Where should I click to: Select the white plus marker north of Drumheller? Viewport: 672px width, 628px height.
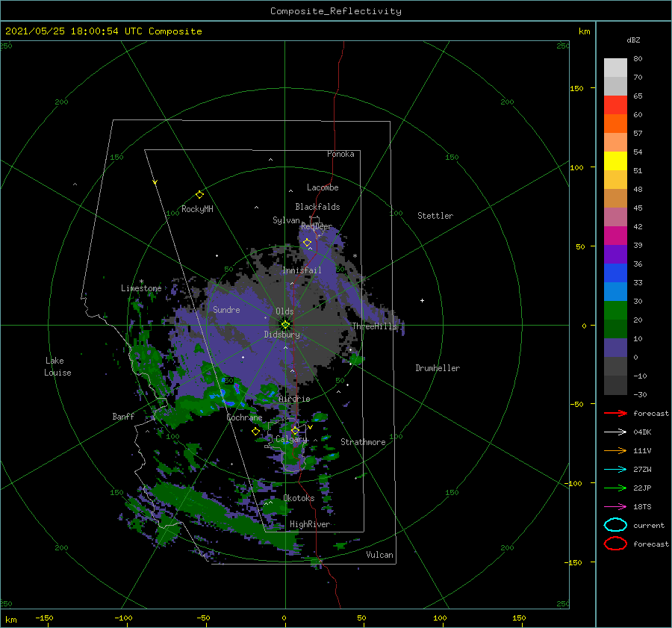coord(422,300)
